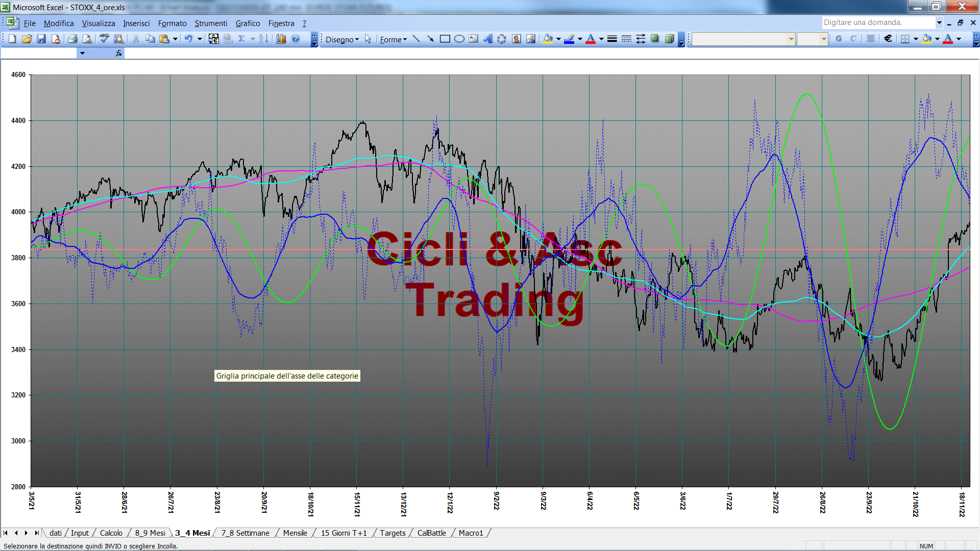Click the Paste clipboard icon
This screenshot has height=551, width=980.
[164, 39]
